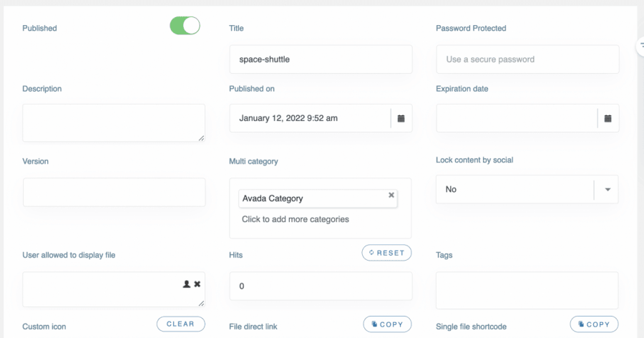Click the CLEAR custom icon button
The image size is (644, 338).
180,324
